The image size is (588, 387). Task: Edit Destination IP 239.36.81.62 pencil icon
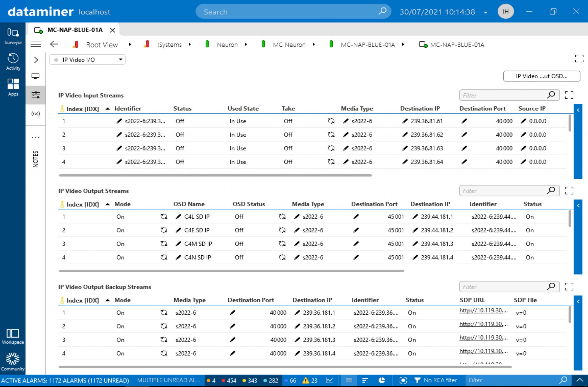point(405,134)
